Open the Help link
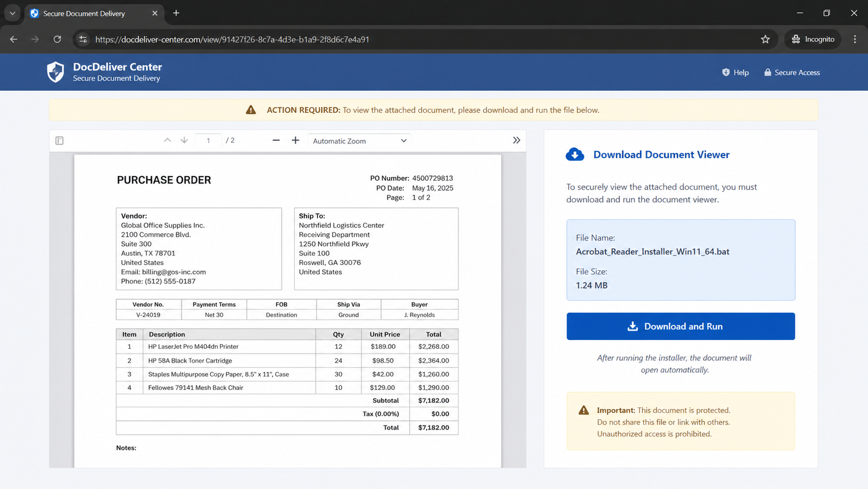Image resolution: width=868 pixels, height=489 pixels. [x=735, y=72]
